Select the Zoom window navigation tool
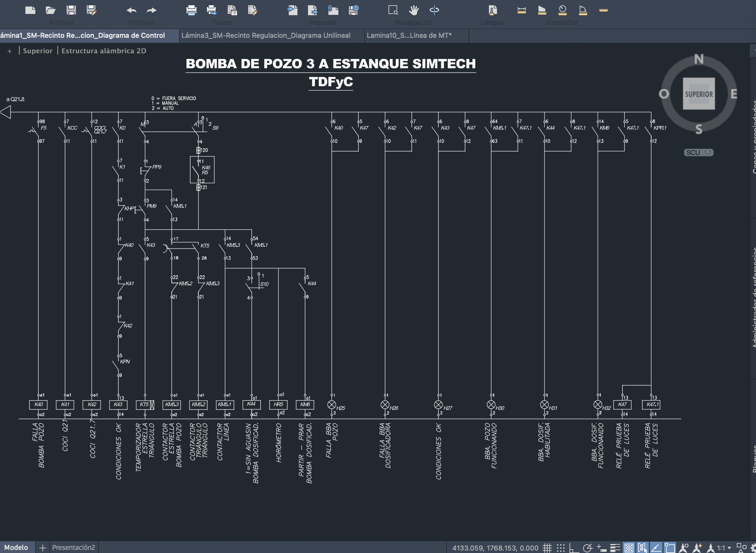This screenshot has height=553, width=756. pyautogui.click(x=393, y=10)
